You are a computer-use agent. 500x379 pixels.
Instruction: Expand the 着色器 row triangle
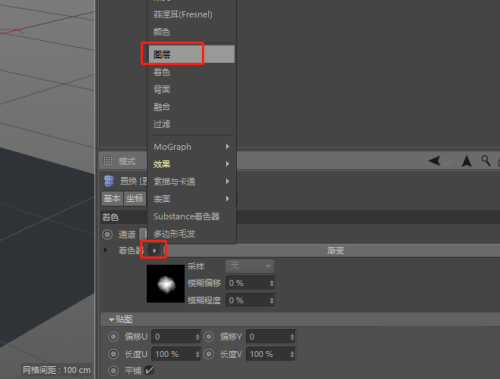(106, 250)
